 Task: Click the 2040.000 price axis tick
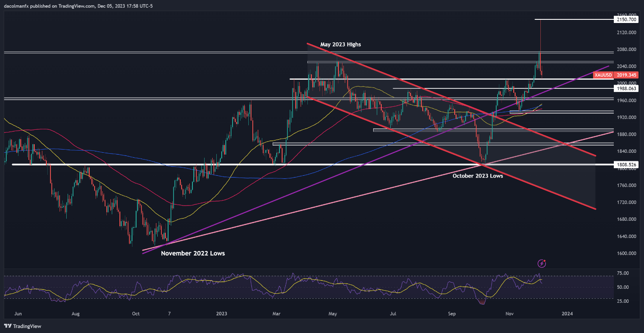pos(627,66)
